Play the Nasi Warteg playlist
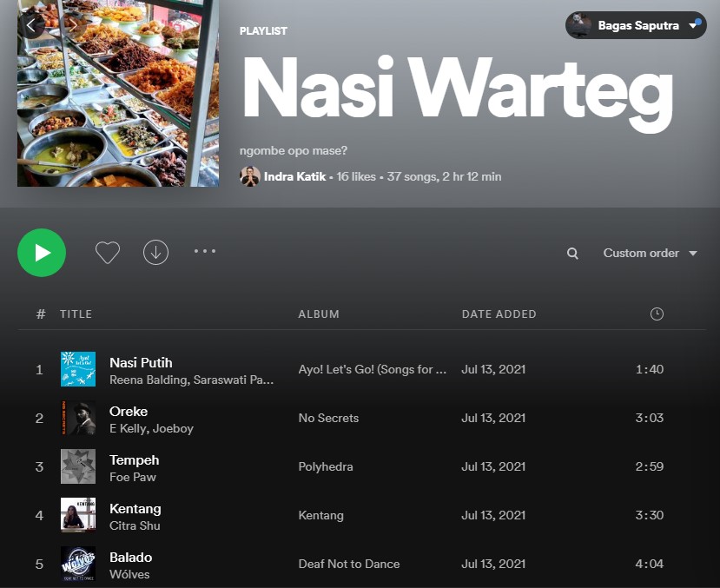The width and height of the screenshot is (720, 588). point(42,253)
